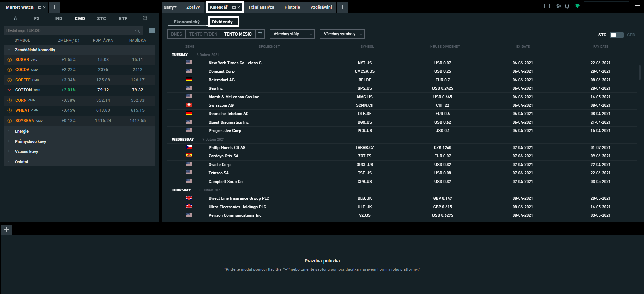
Task: Switch to the Ekonomický calendar
Action: click(x=187, y=22)
